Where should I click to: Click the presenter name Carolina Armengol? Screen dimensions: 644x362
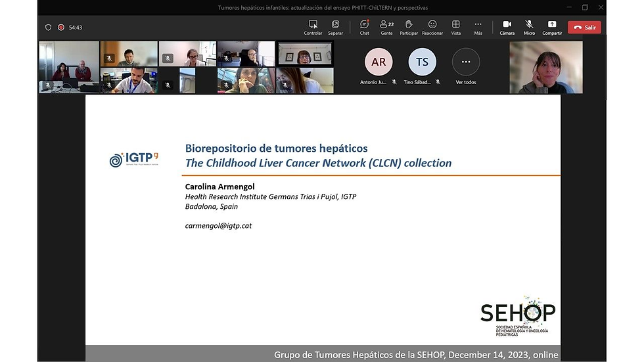[219, 187]
